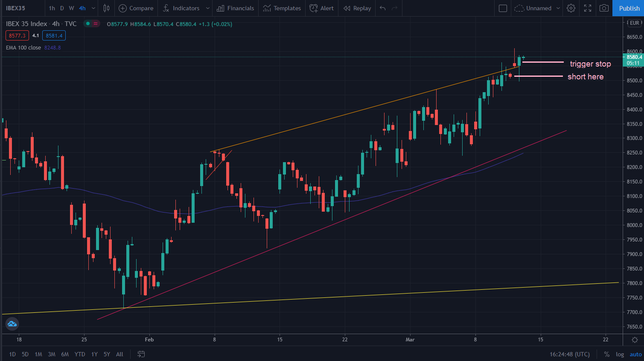This screenshot has width=644, height=361.
Task: Open chart settings gear icon
Action: [x=571, y=8]
